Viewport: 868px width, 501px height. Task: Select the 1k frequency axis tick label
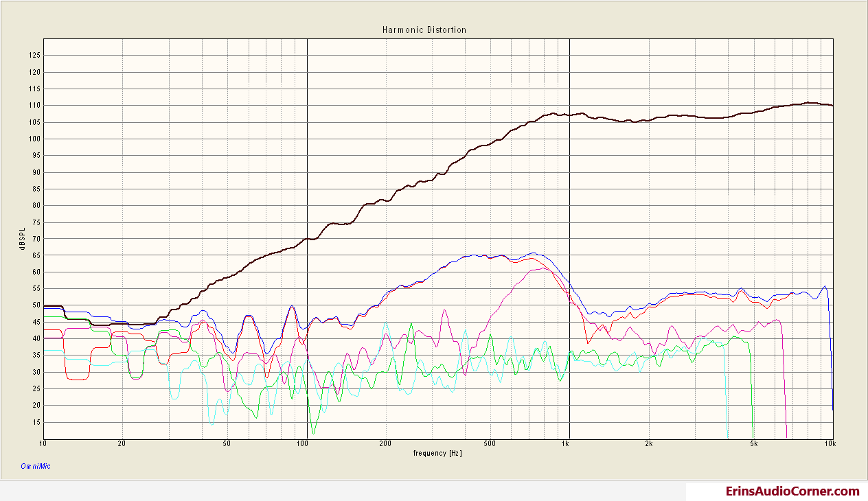(564, 444)
